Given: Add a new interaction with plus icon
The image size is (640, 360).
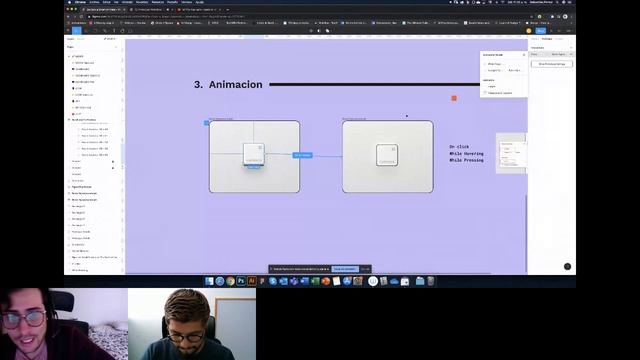Looking at the screenshot, I should coord(571,48).
